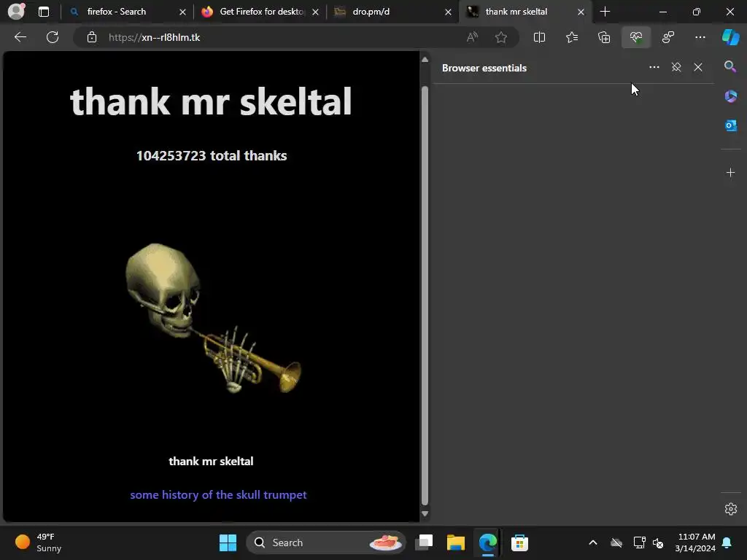Refresh the current page

point(53,37)
